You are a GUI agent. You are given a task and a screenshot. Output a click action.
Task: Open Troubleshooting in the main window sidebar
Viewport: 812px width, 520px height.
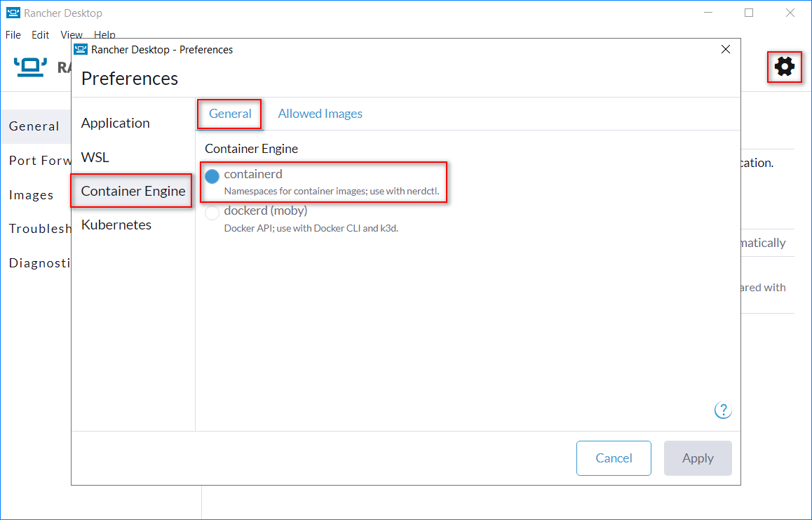(x=40, y=229)
